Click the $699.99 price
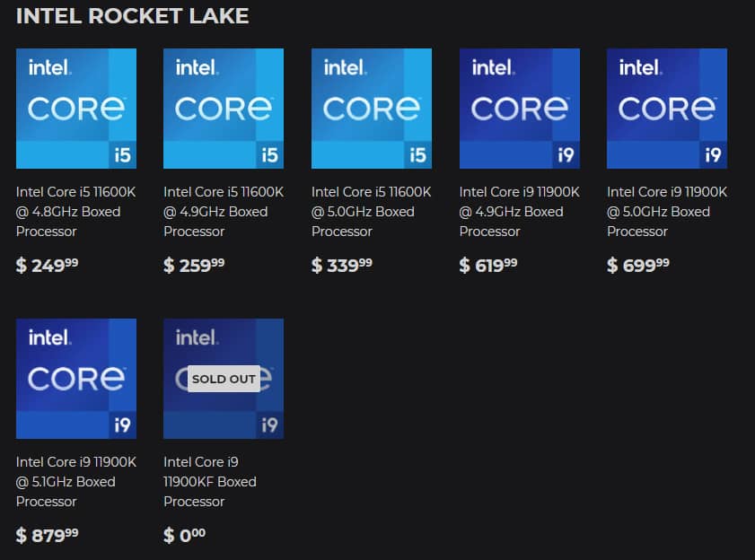755x560 pixels. pyautogui.click(x=638, y=265)
